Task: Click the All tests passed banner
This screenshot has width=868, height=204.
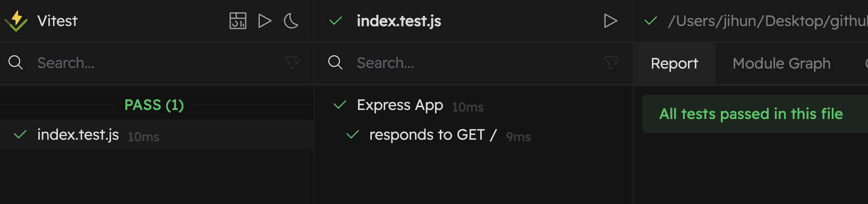Action: tap(755, 114)
